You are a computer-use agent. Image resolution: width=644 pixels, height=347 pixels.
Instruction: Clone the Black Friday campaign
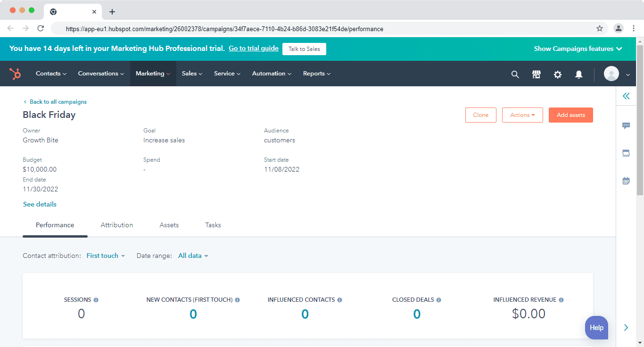click(480, 115)
